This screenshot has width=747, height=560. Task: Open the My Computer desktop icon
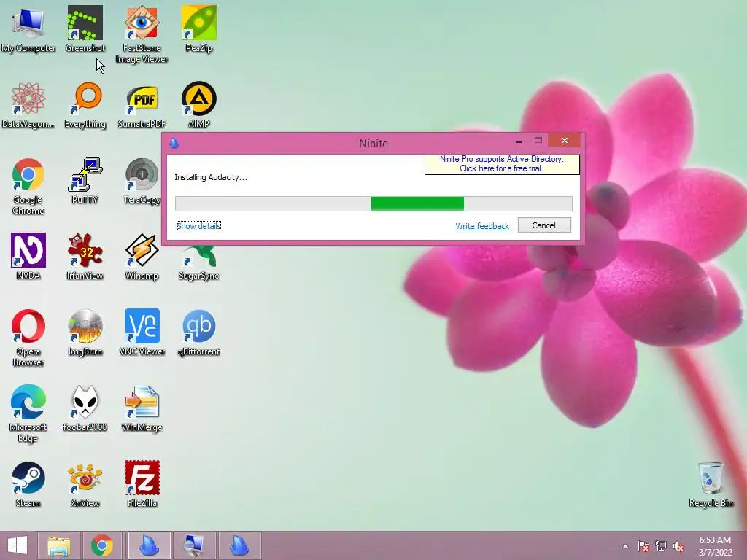click(x=28, y=29)
